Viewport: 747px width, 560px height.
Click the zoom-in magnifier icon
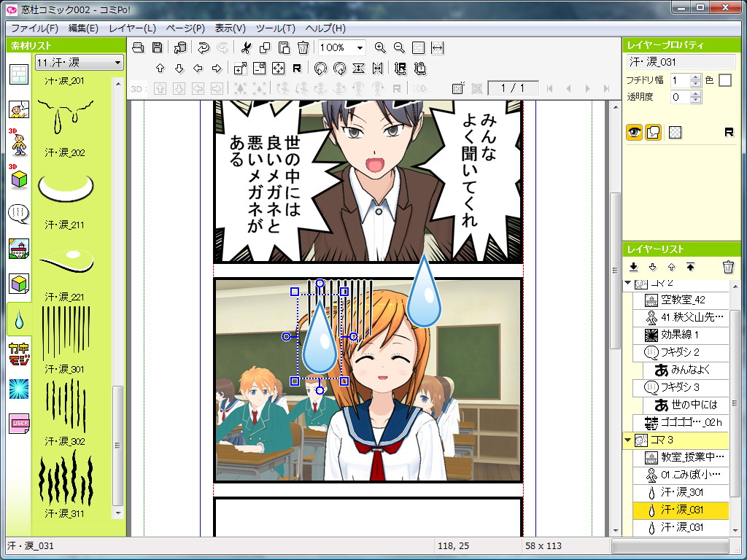pos(380,47)
